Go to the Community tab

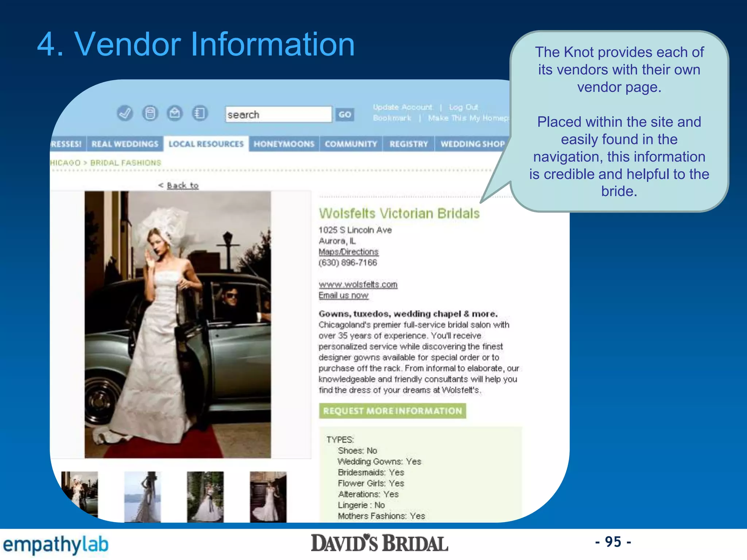pos(351,144)
